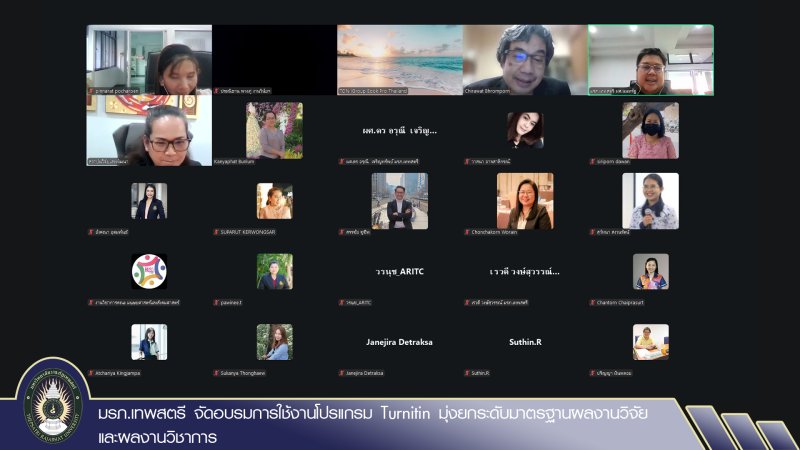Select the woman with glasses video tile
800x450 pixels.
pyautogui.click(x=149, y=131)
